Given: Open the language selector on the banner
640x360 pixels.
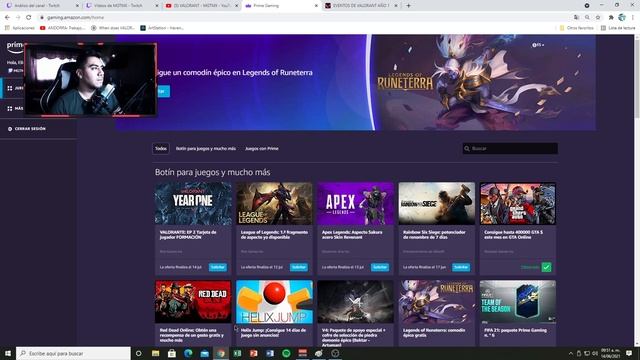Looking at the screenshot, I should (538, 45).
